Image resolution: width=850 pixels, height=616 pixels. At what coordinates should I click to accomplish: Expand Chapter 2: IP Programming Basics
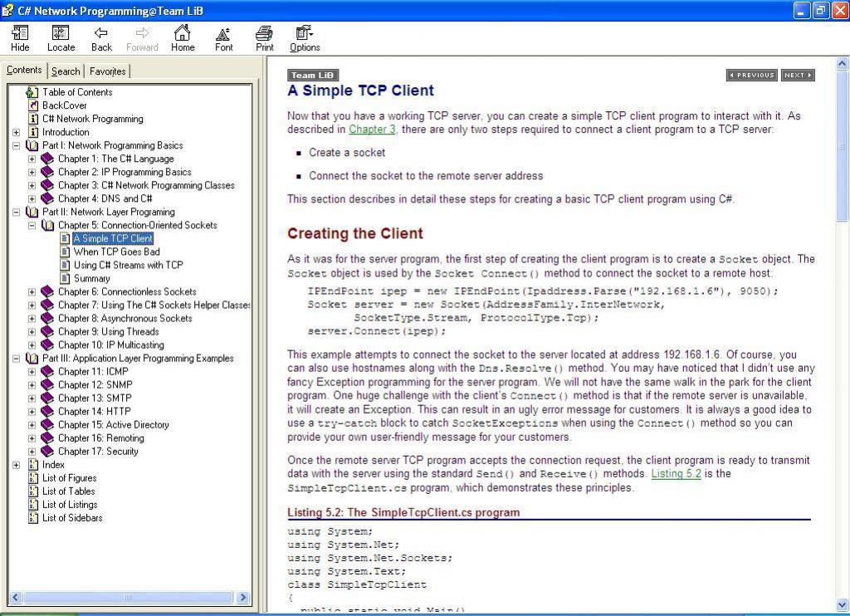tap(32, 172)
